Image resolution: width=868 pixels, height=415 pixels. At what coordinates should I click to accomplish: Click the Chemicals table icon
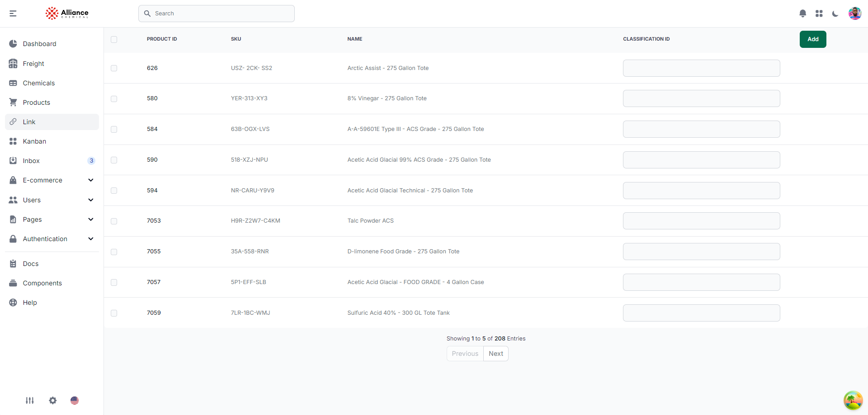13,83
